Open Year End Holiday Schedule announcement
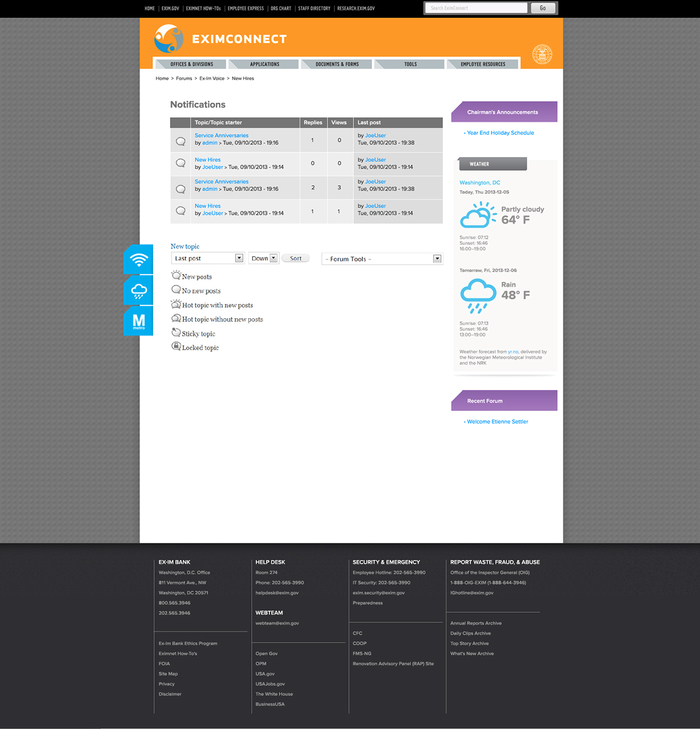The height and width of the screenshot is (729, 700). click(x=500, y=133)
